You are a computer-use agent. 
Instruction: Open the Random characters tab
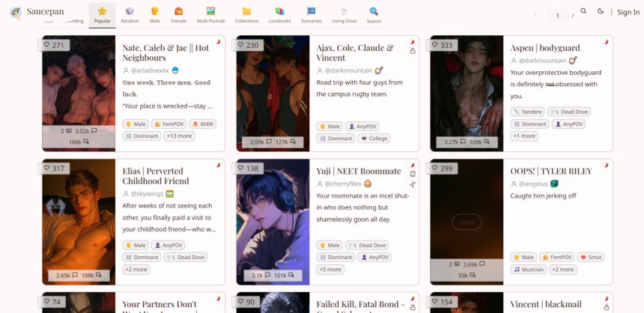[x=130, y=14]
